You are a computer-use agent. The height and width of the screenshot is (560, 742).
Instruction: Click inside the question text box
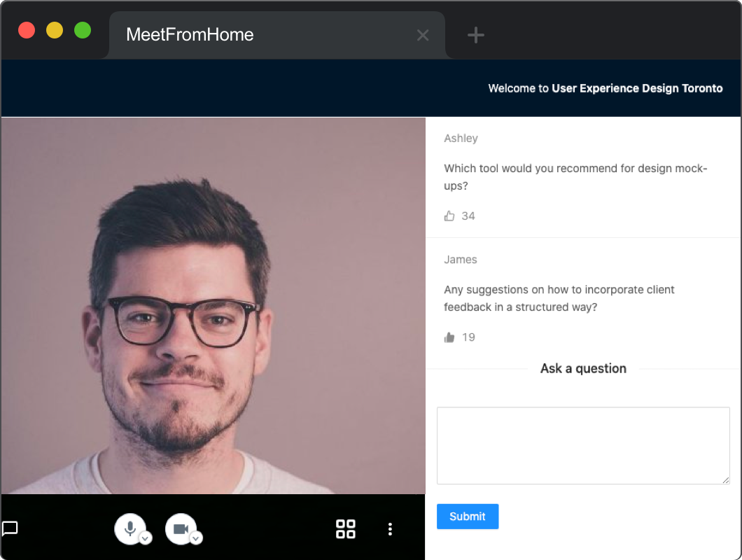583,445
